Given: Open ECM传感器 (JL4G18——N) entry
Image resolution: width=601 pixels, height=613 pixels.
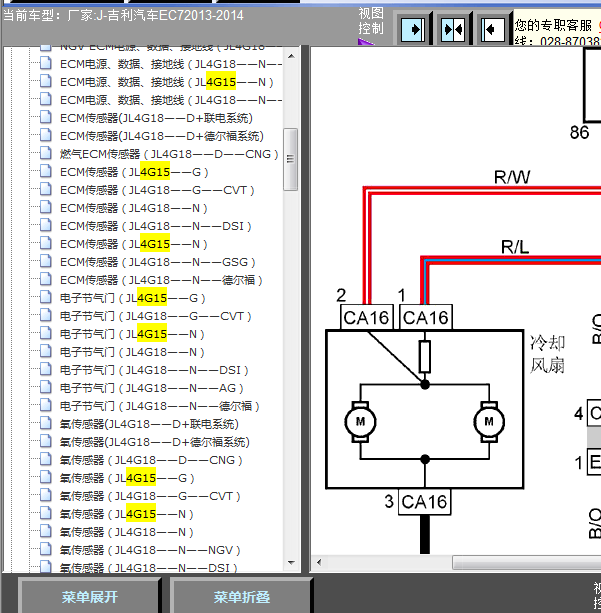Looking at the screenshot, I should [x=133, y=208].
